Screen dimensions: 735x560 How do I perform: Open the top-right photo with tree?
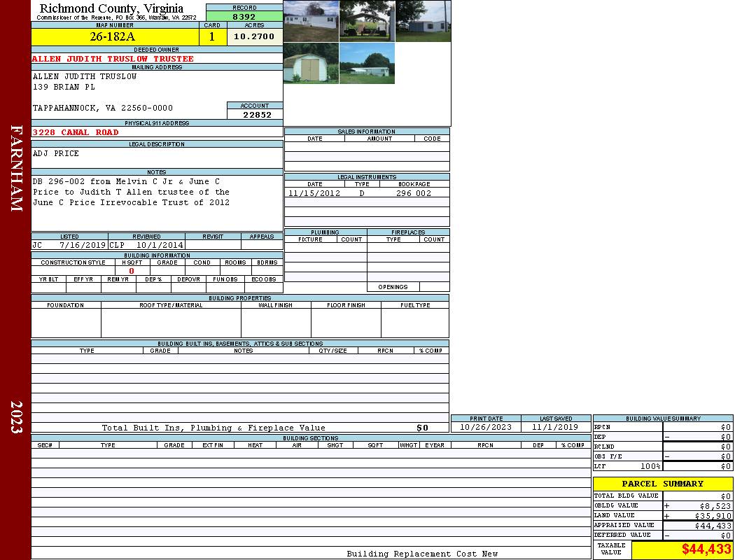click(423, 21)
